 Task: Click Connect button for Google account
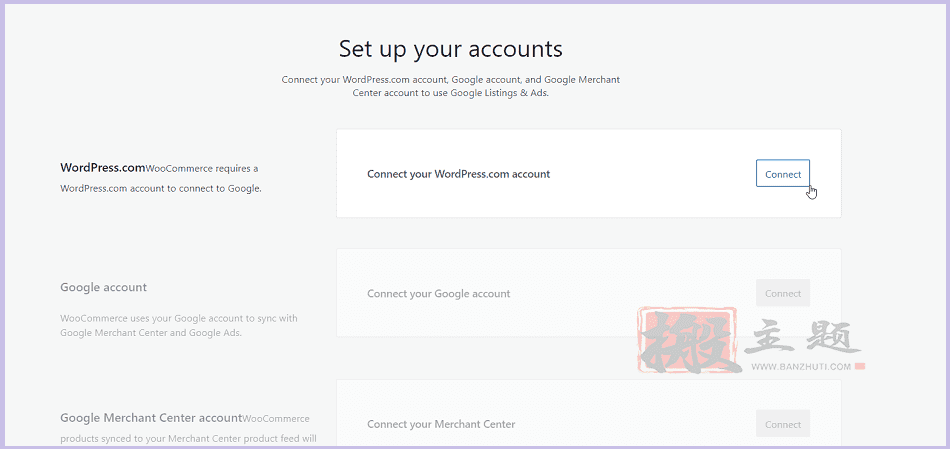pyautogui.click(x=783, y=293)
